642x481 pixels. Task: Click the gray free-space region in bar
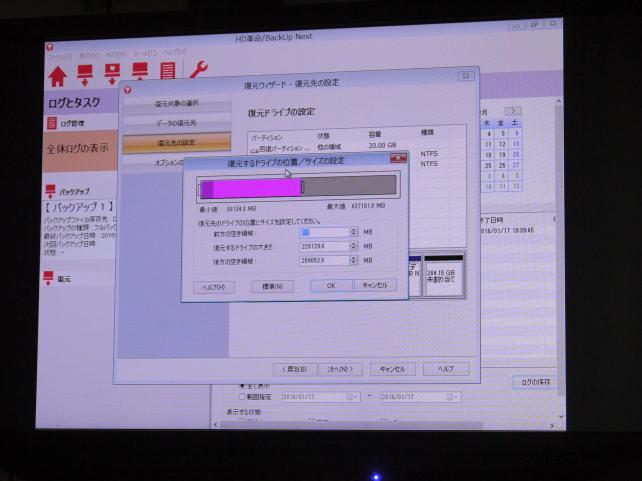coord(350,185)
